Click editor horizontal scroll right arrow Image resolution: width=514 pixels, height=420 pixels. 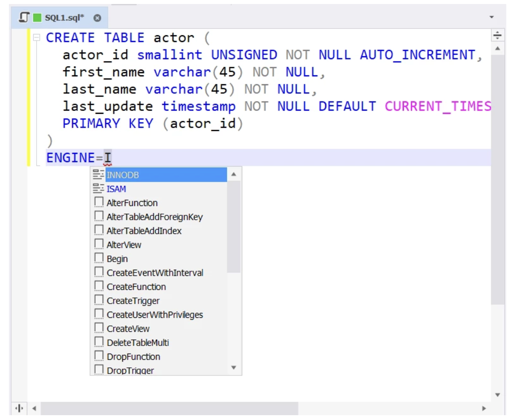(484, 408)
